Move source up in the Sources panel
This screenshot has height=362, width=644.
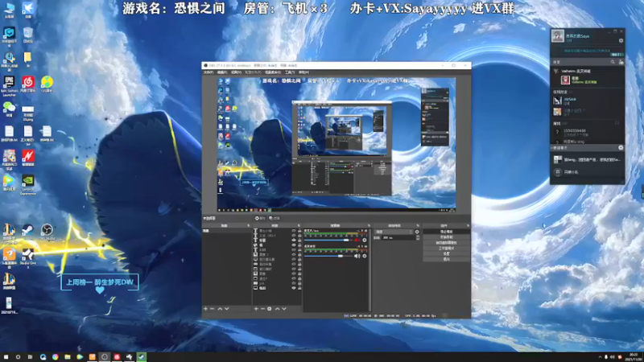pos(277,309)
